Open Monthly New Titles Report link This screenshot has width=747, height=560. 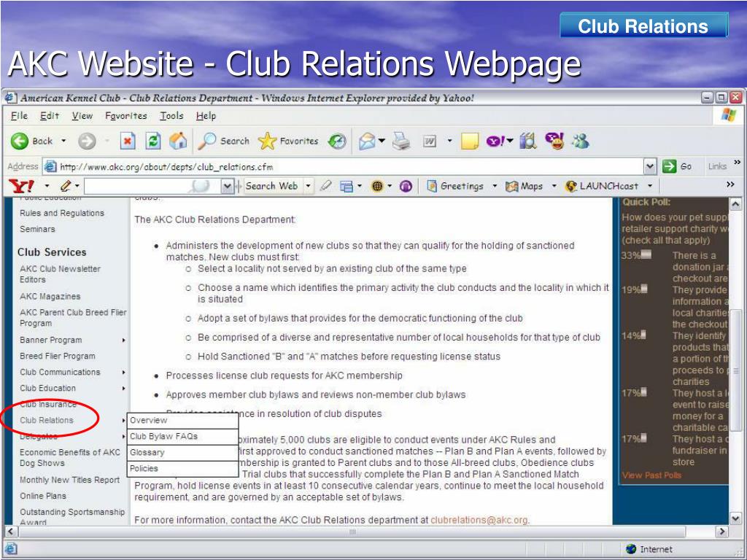(69, 480)
